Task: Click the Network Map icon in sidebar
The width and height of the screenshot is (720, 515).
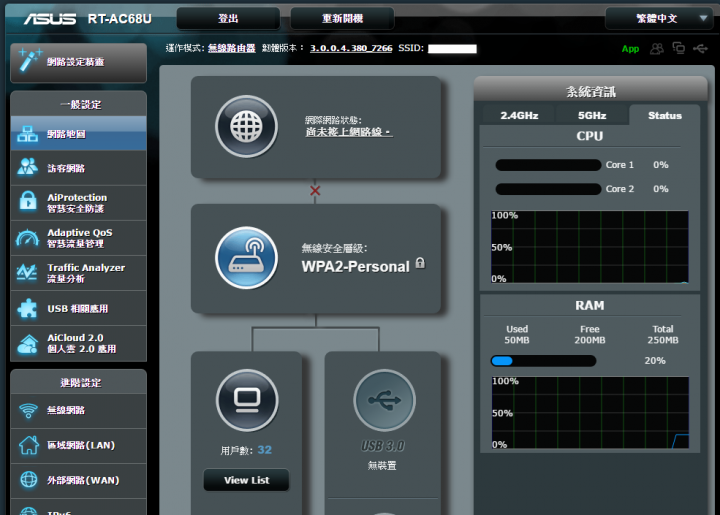Action: click(x=27, y=134)
